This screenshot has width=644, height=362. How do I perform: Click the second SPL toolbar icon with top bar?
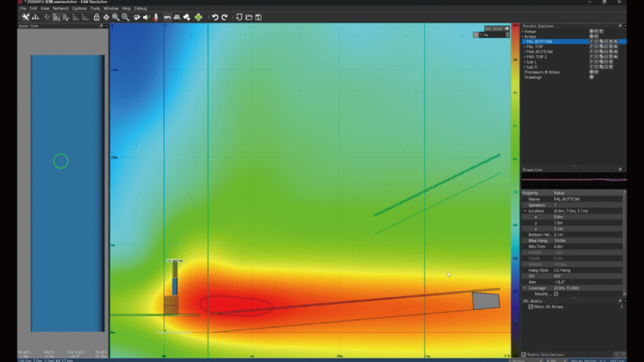click(x=177, y=17)
